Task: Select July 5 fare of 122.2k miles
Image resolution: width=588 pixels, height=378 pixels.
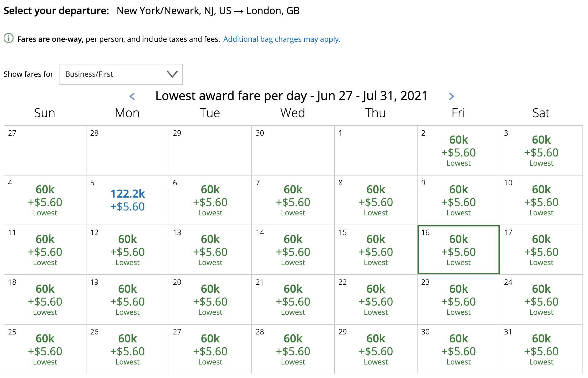Action: [128, 200]
